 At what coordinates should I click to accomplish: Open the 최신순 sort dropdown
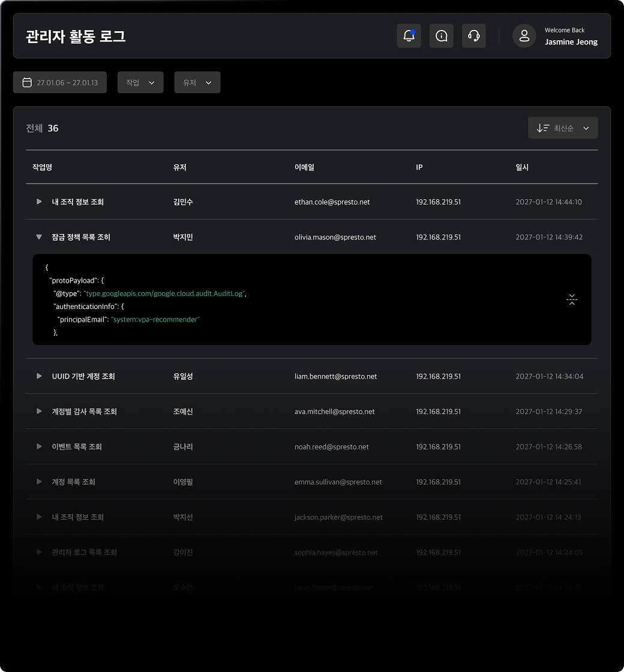tap(563, 128)
